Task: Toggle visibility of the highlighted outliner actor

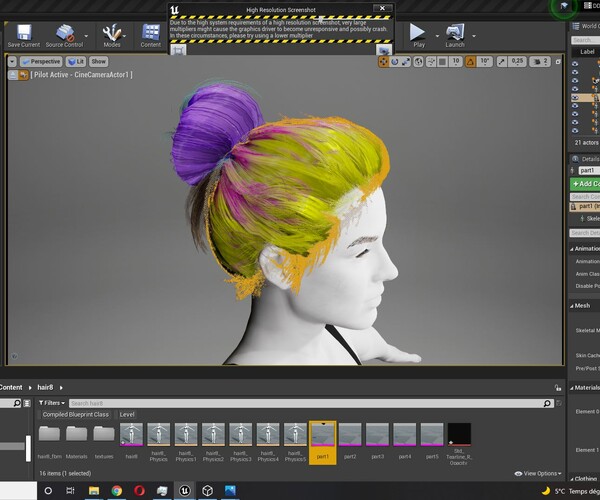Action: pyautogui.click(x=575, y=98)
